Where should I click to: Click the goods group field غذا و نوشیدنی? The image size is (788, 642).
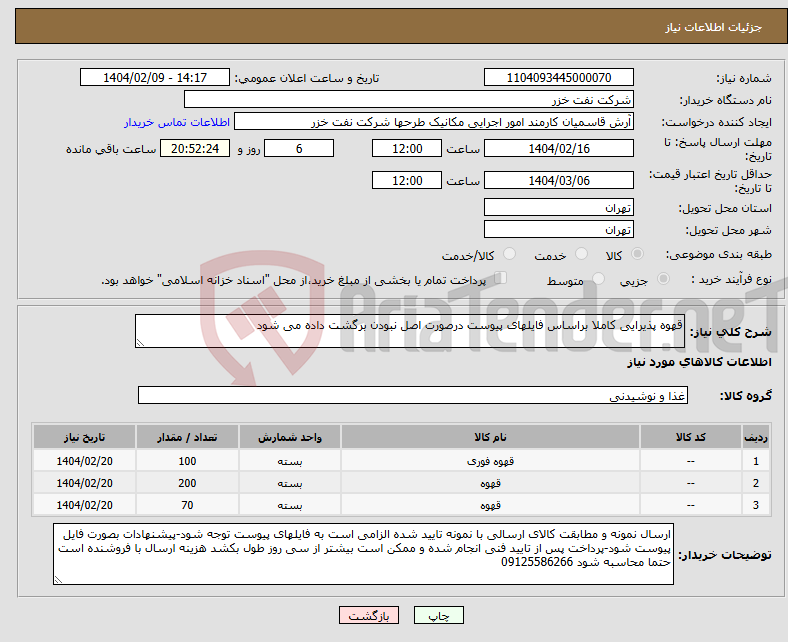click(x=413, y=395)
